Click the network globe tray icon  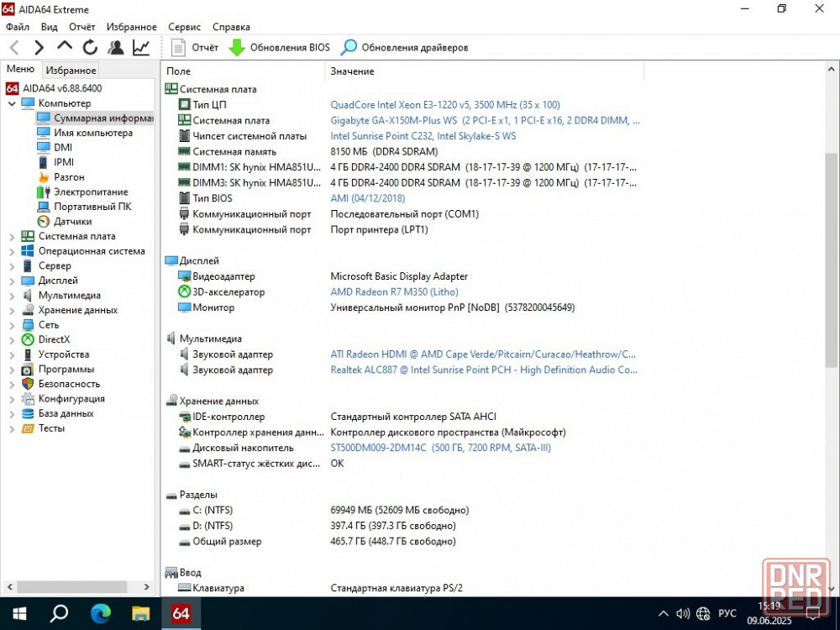pos(703,614)
